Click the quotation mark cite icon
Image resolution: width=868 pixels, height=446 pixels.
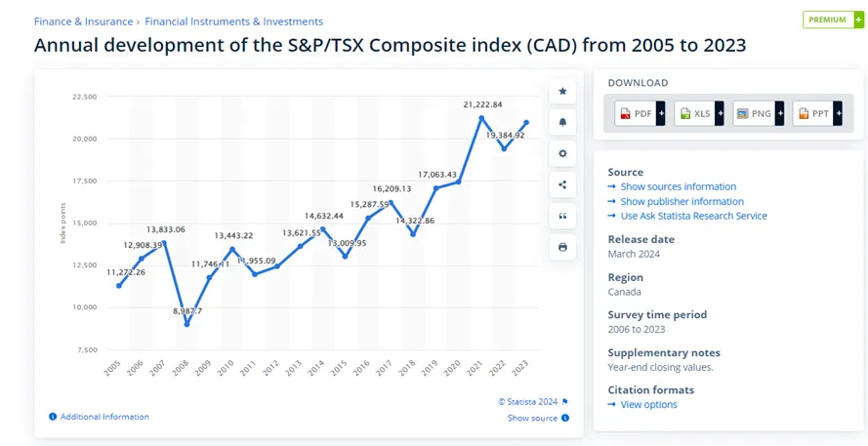(x=562, y=216)
